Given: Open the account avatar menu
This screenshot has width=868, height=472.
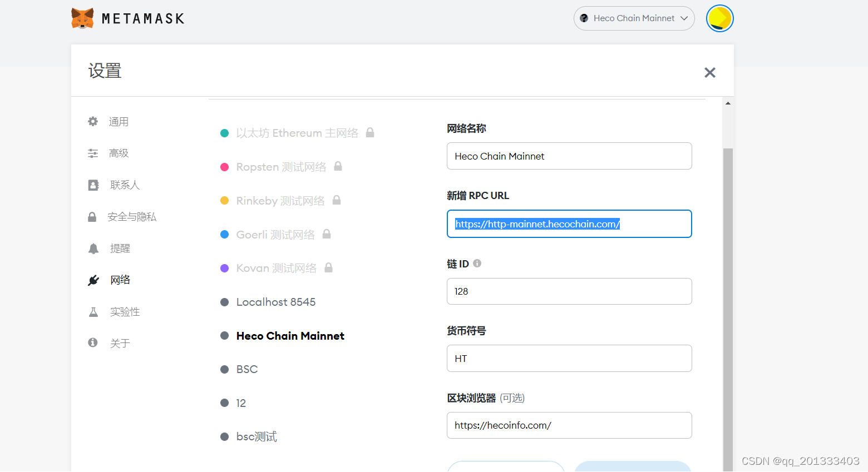Looking at the screenshot, I should click(x=719, y=18).
